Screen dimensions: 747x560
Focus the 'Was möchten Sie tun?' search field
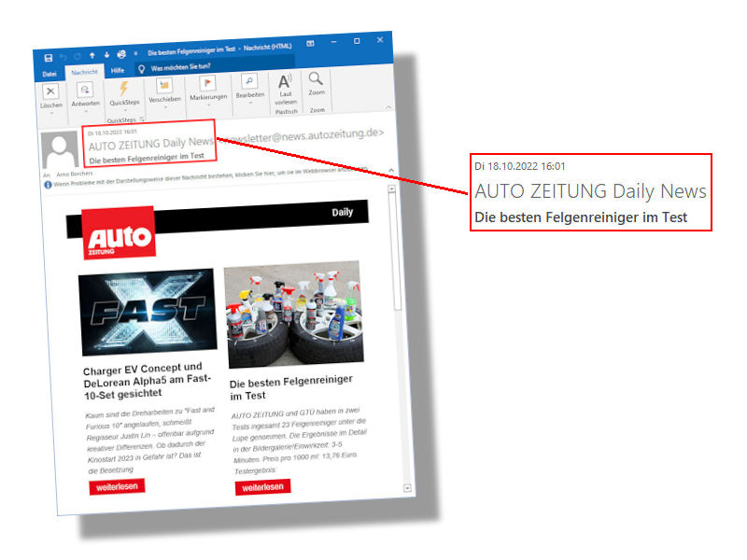tap(215, 64)
